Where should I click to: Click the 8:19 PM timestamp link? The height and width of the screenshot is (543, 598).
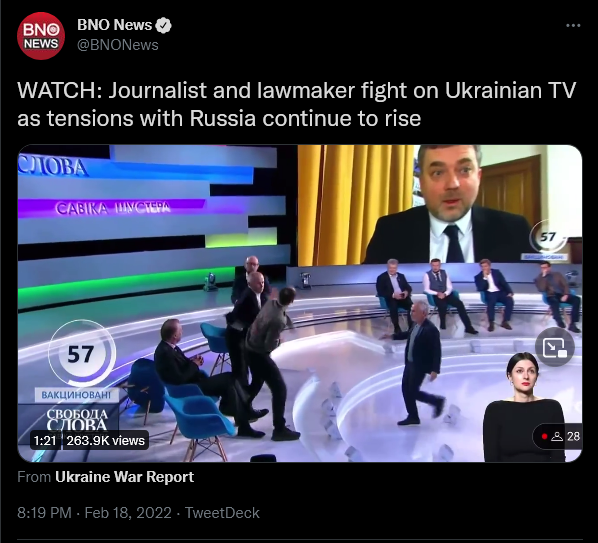coord(44,512)
